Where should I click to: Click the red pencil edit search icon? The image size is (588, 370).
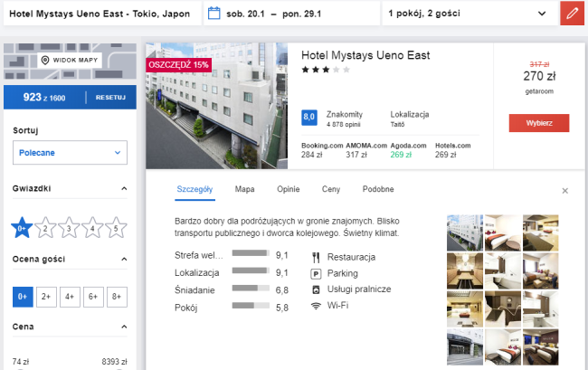[572, 14]
